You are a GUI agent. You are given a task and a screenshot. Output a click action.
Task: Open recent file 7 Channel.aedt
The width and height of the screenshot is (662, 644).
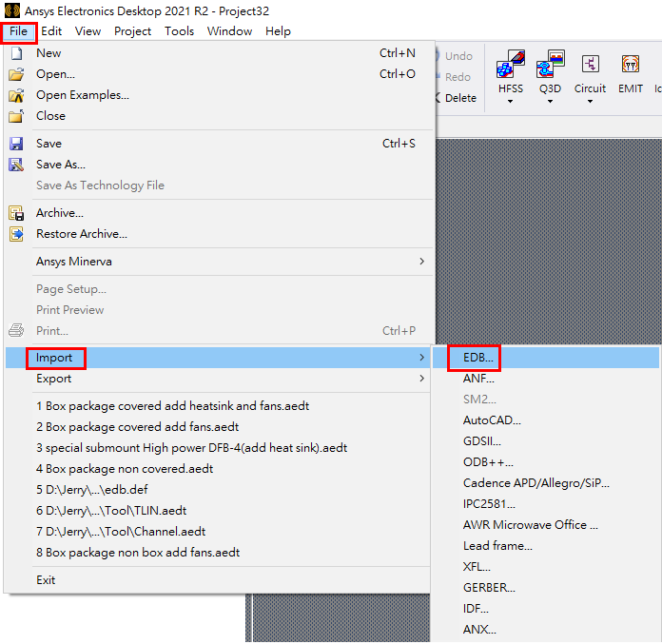coord(218,531)
